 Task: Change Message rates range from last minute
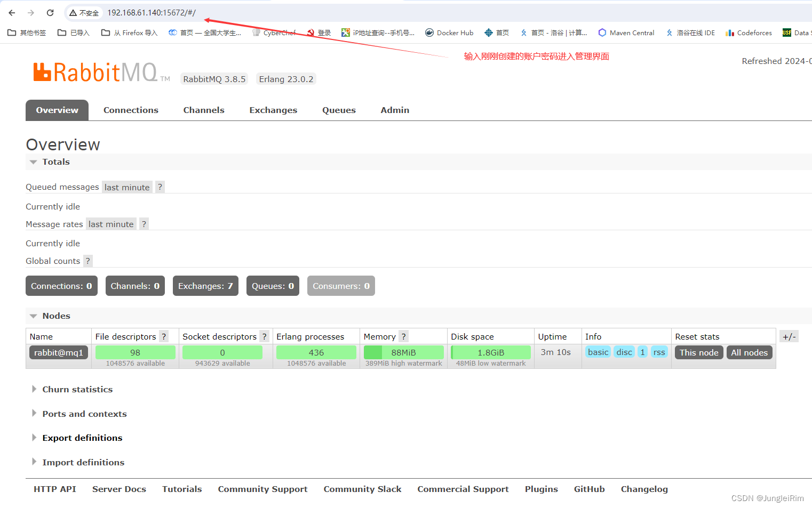pyautogui.click(x=111, y=224)
